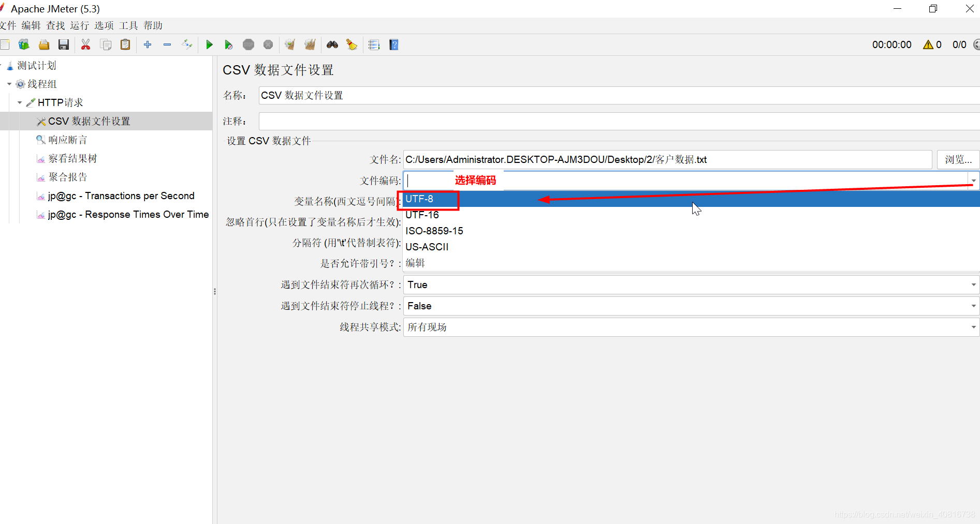Open the 选项 menu

click(x=104, y=25)
